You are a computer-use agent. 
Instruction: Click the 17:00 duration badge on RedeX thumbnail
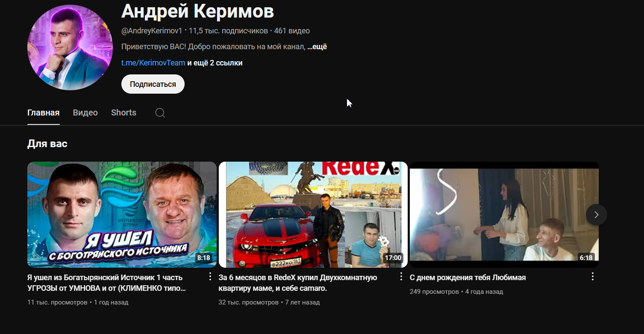[x=393, y=257]
